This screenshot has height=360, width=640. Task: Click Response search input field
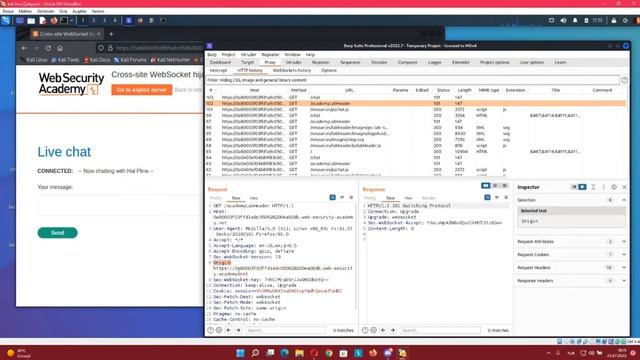(440, 330)
